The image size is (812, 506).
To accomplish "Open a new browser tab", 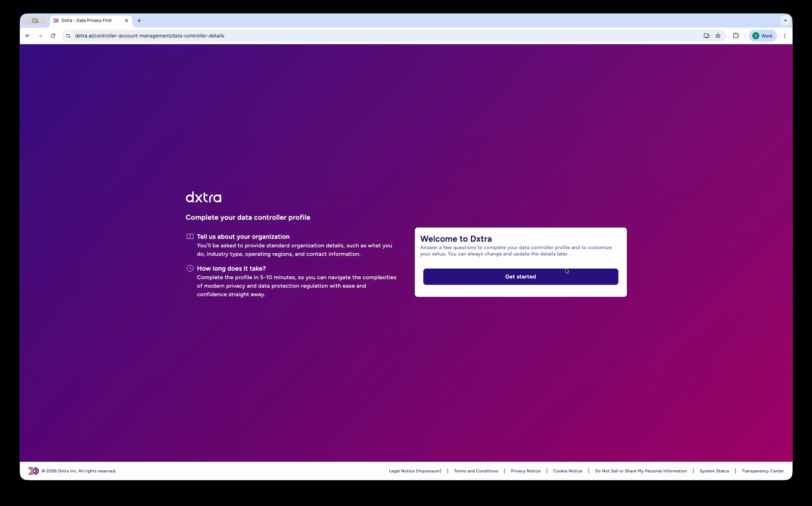I will click(x=139, y=20).
